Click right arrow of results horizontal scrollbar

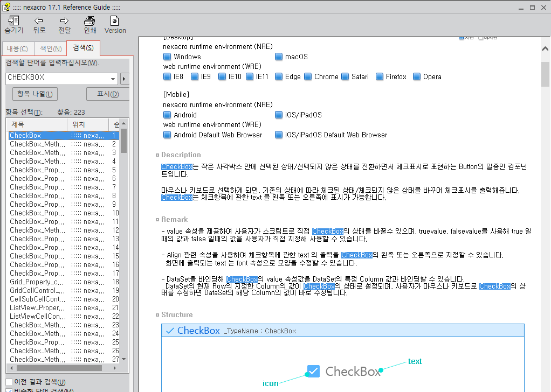click(x=114, y=368)
